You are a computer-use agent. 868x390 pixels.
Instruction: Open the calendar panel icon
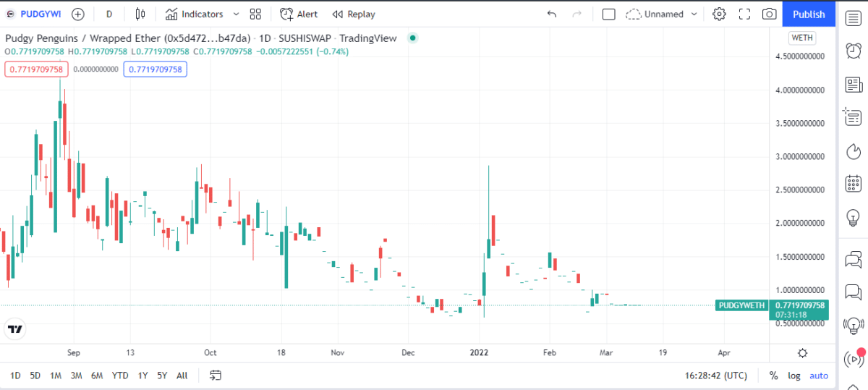pos(854,182)
